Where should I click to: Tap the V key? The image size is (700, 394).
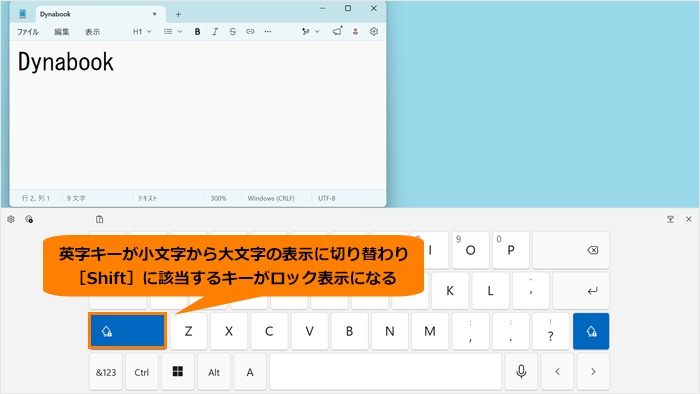pos(309,331)
